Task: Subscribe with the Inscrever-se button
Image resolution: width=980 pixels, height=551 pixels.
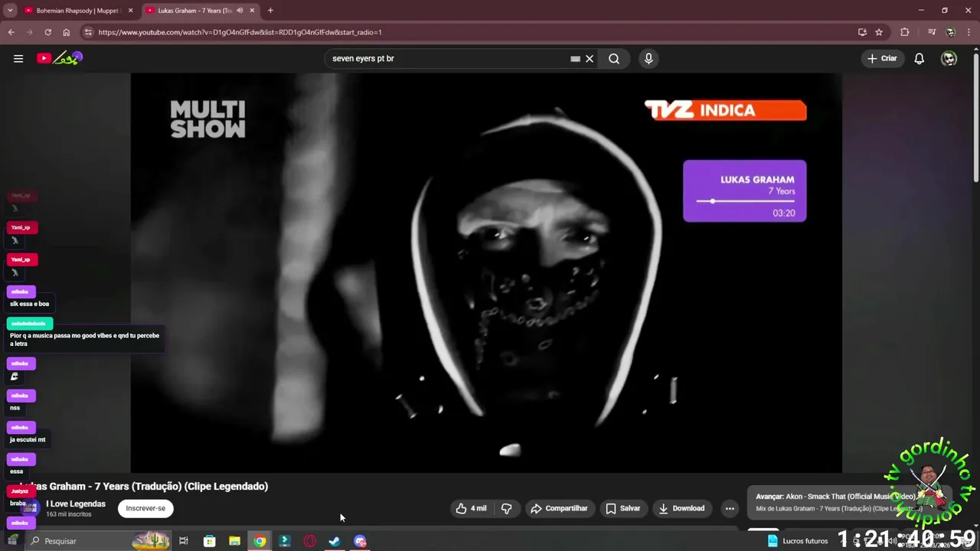Action: click(x=145, y=508)
